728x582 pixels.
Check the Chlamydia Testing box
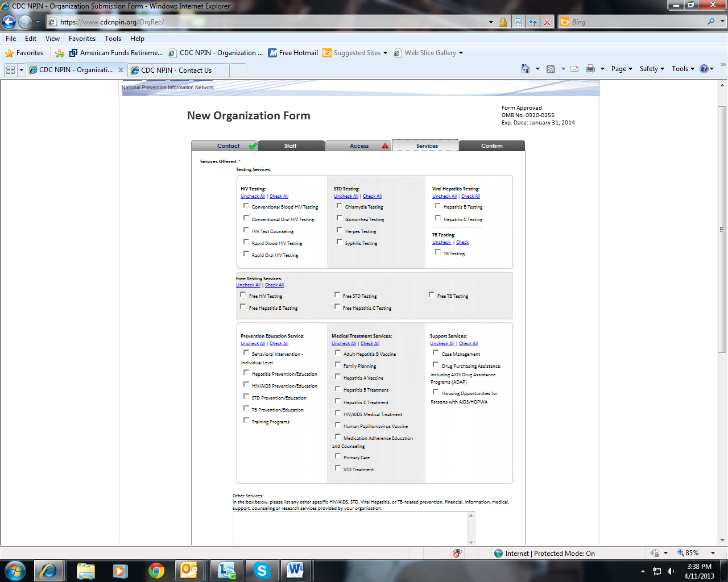[x=340, y=206]
